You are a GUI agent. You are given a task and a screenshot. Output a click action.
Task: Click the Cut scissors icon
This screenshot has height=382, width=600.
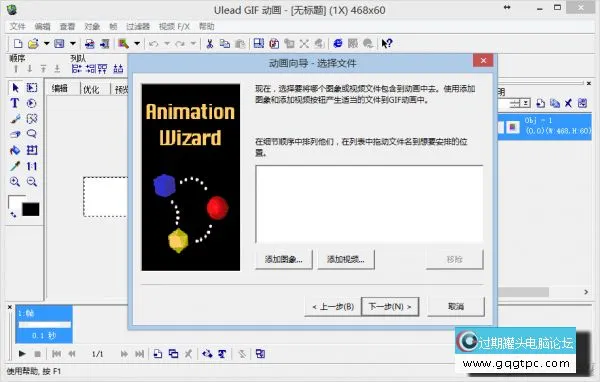(x=209, y=44)
